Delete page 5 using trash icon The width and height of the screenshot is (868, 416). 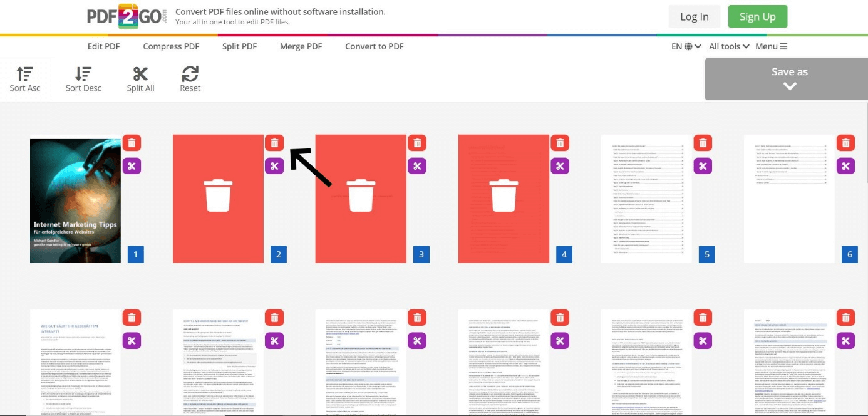pyautogui.click(x=703, y=143)
